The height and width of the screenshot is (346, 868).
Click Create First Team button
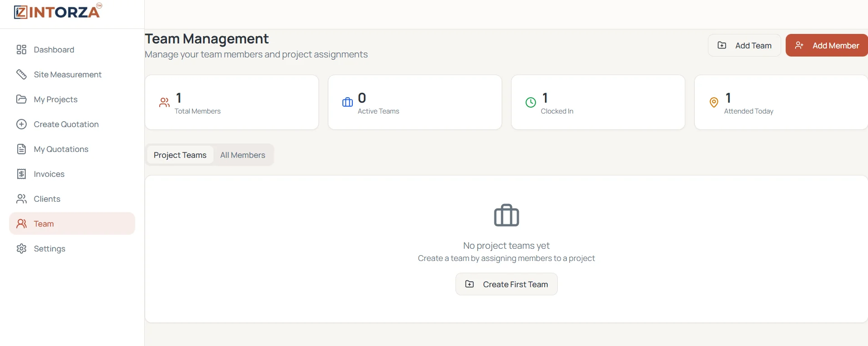[507, 284]
